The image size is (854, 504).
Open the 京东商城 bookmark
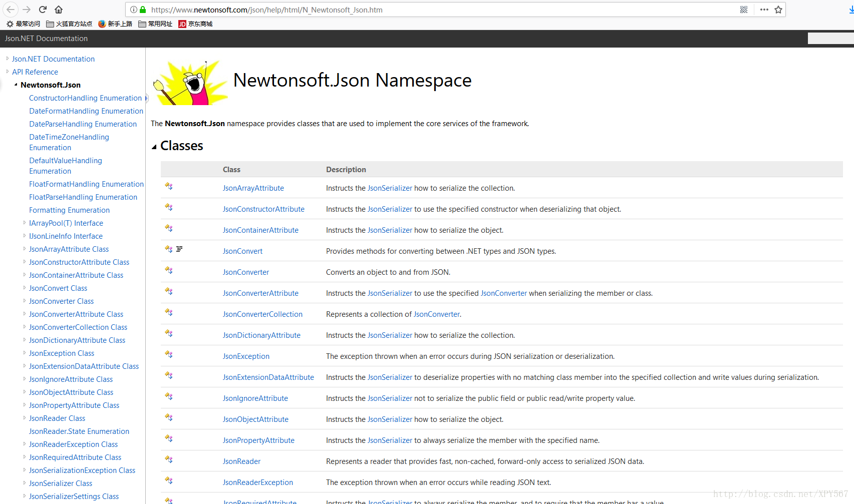point(195,24)
